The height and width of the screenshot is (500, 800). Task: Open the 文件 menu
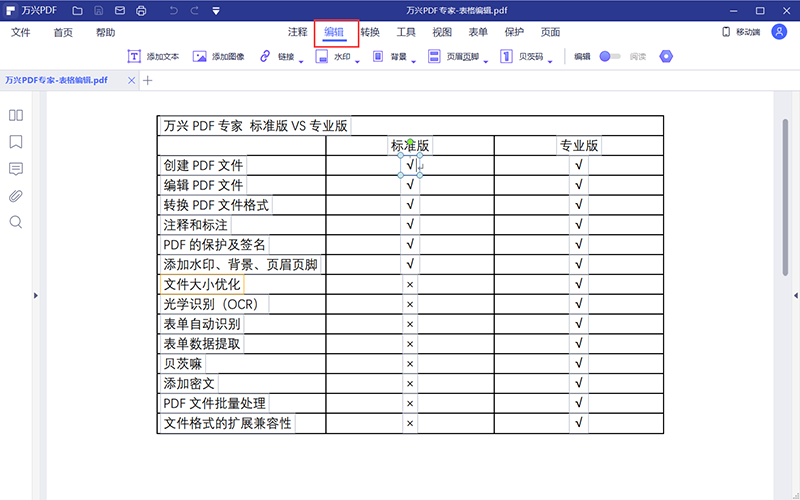21,33
